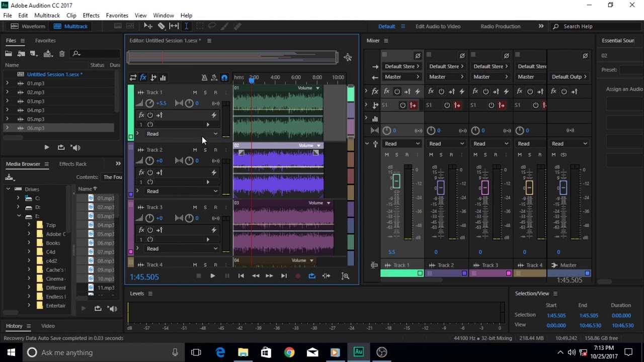Mute Track 4 in the editor

point(195,264)
